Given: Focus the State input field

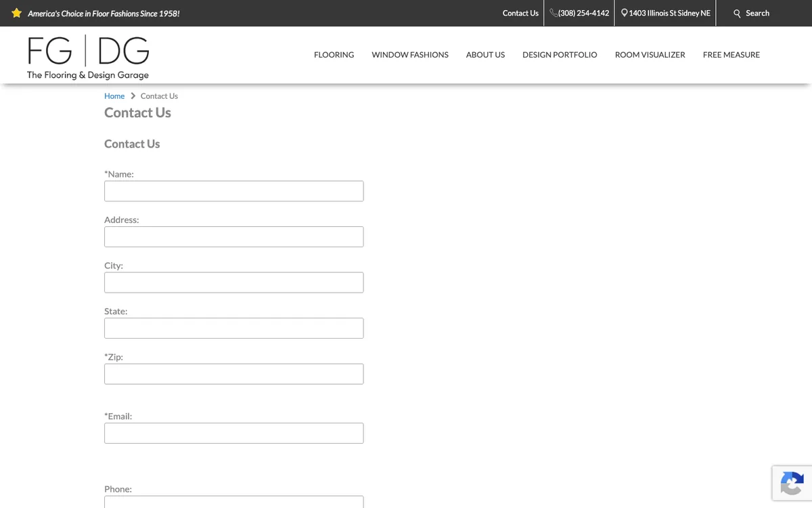Looking at the screenshot, I should pos(233,328).
